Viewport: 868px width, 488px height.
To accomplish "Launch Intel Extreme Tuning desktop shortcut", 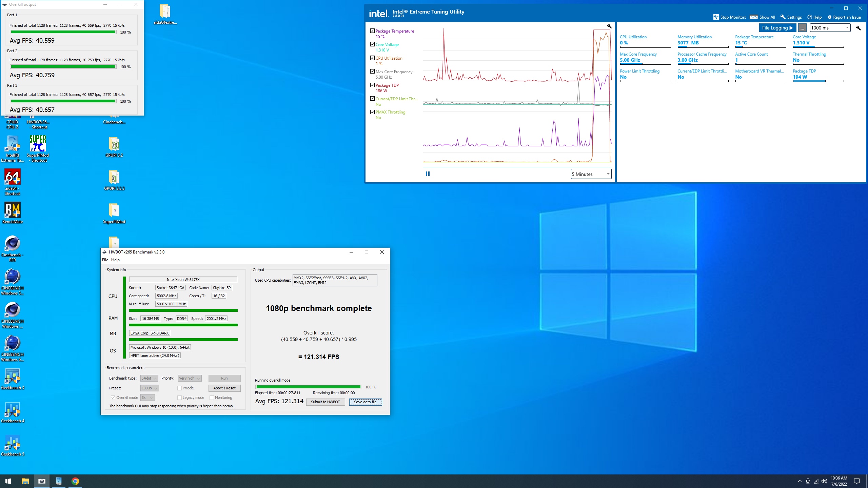I will 13,148.
